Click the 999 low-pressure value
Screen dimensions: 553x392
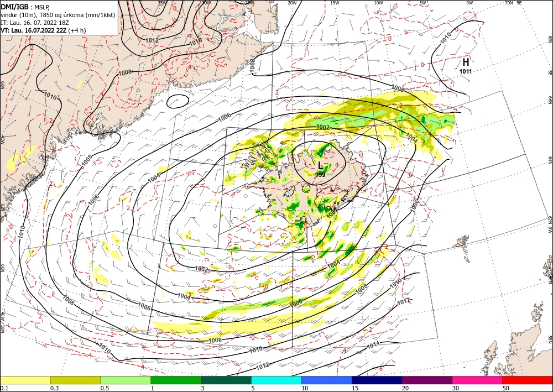[320, 175]
